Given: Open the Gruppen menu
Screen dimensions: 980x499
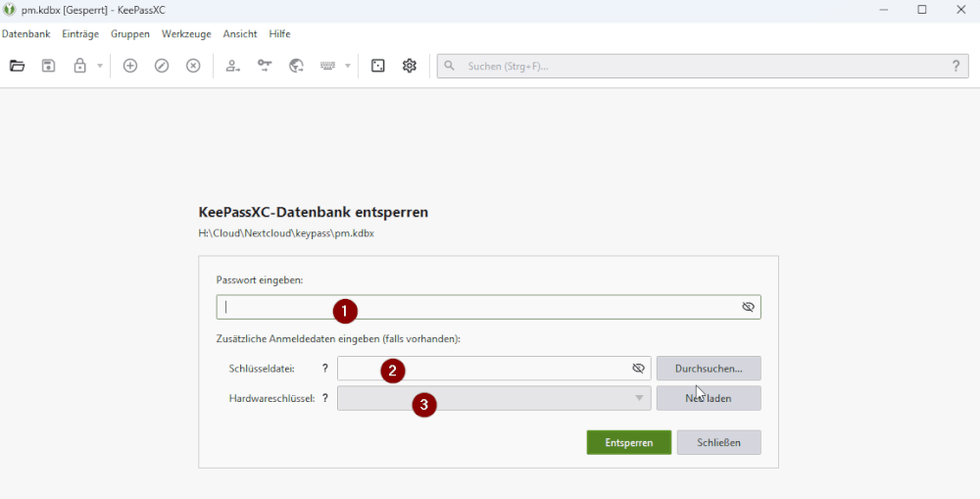Looking at the screenshot, I should coord(130,33).
